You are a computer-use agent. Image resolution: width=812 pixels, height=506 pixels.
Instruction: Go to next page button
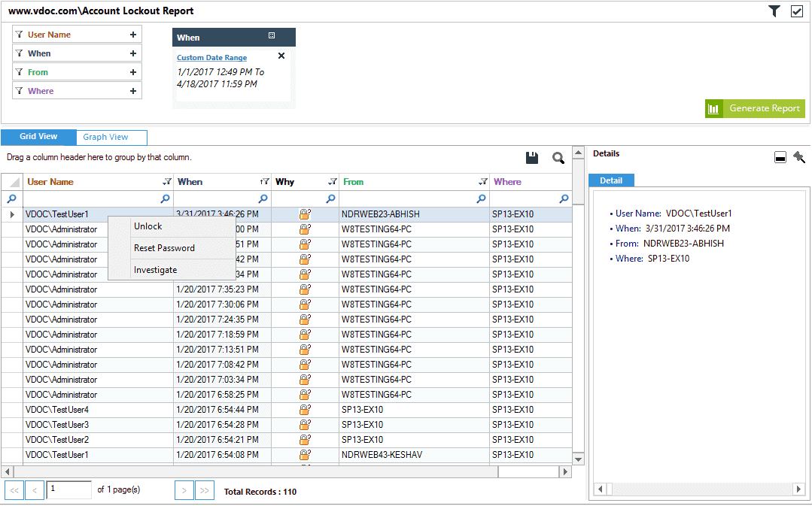click(x=184, y=490)
